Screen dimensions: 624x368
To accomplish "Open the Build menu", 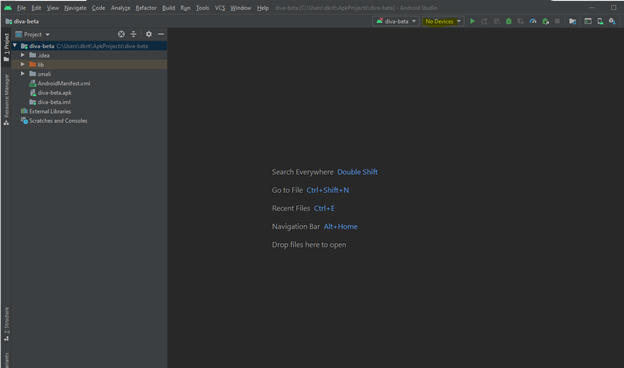I will coord(168,8).
